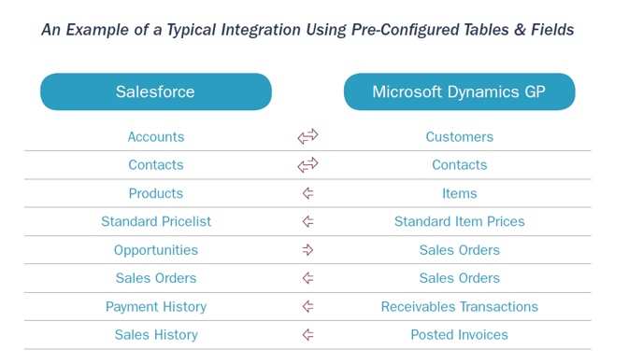Click the integration example title heading

[x=307, y=30]
